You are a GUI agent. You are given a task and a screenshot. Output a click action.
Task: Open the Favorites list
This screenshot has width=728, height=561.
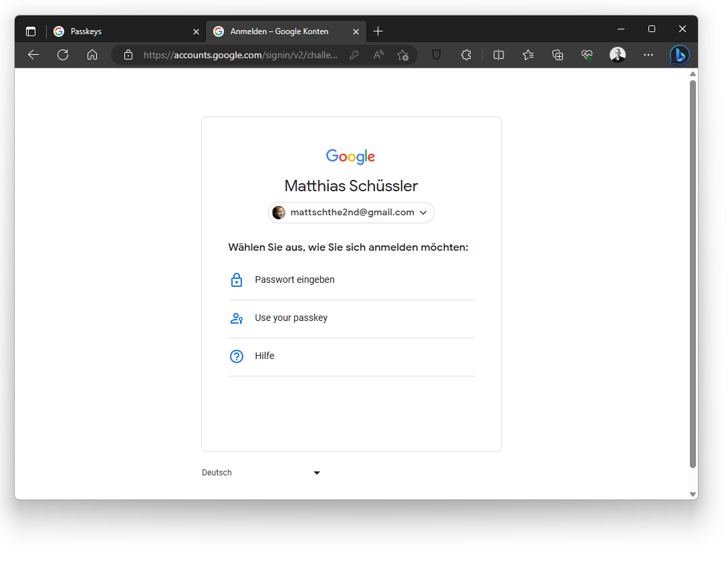(528, 55)
